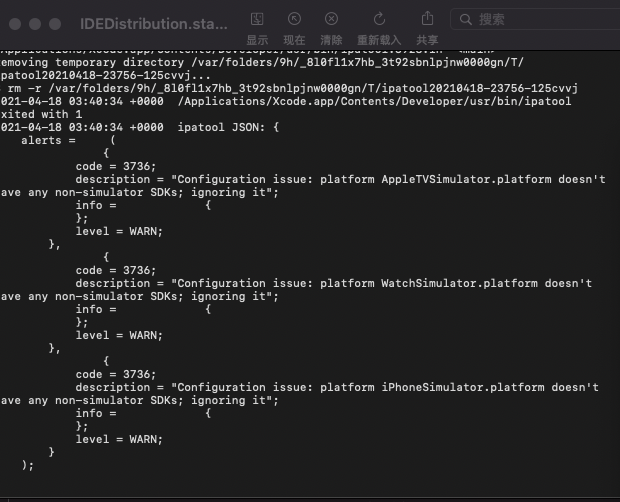Click the second 'level = WARN;' line
This screenshot has height=502, width=620.
[119, 335]
